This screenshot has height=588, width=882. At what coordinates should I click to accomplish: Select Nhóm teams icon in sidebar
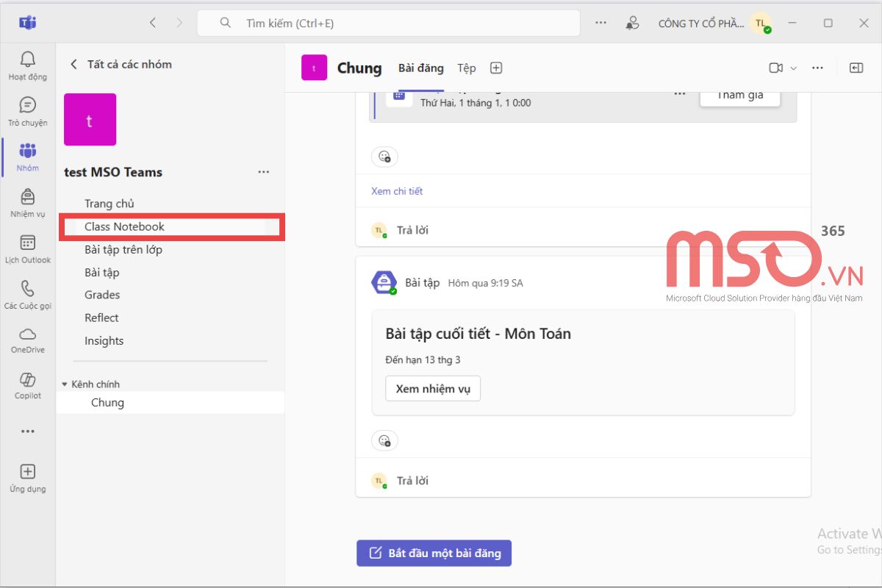pos(28,157)
